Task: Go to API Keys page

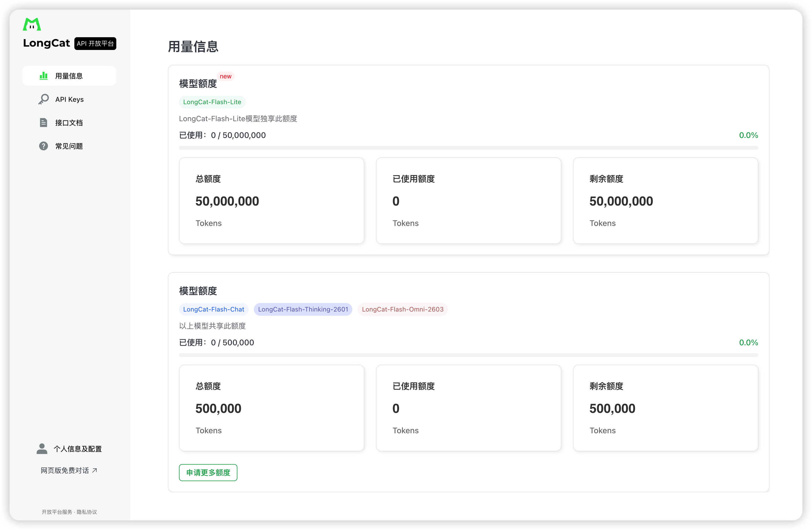Action: [x=69, y=99]
